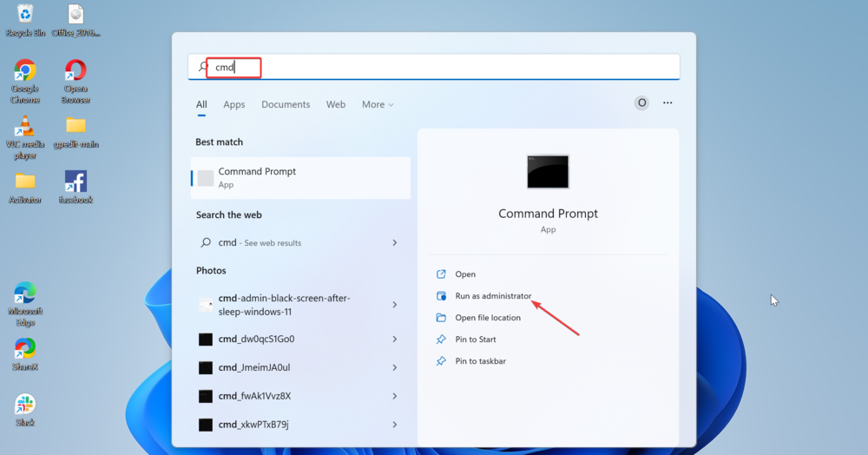Open 'cmd - See web results' entry
The image size is (868, 455).
[x=299, y=242]
